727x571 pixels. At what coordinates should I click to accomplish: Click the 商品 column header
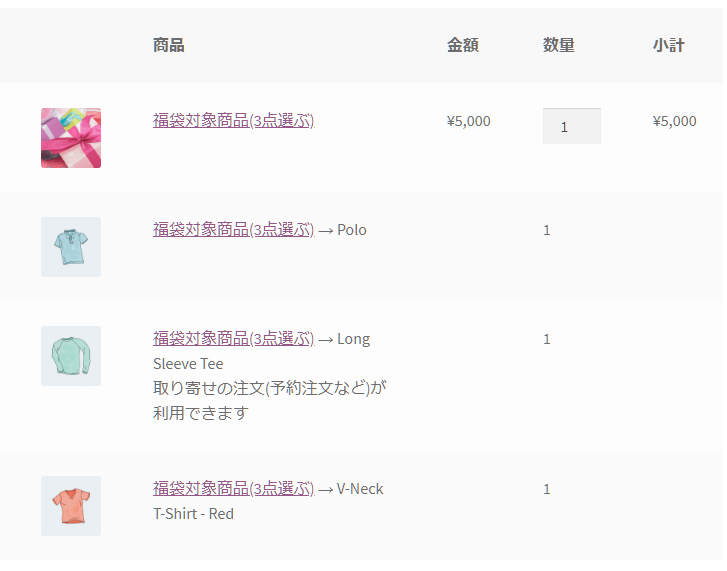click(169, 45)
